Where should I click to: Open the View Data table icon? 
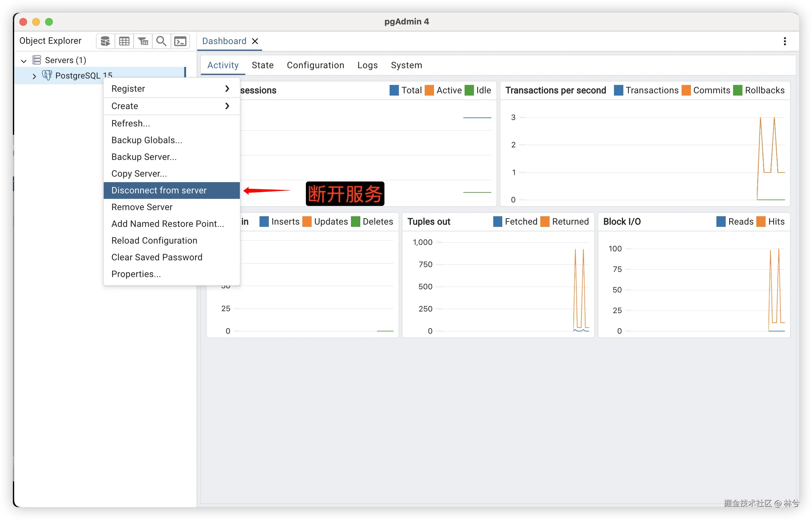tap(124, 41)
